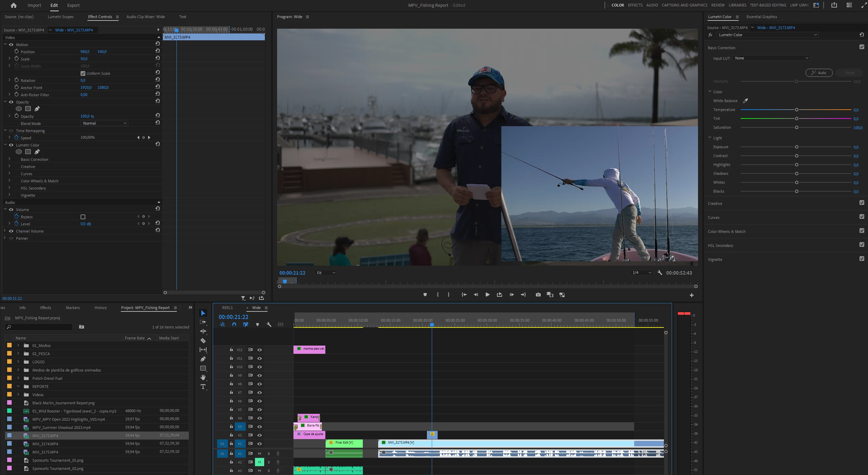Pick the Pen tool in the timeline toolbar
This screenshot has height=475, width=868.
(x=203, y=359)
